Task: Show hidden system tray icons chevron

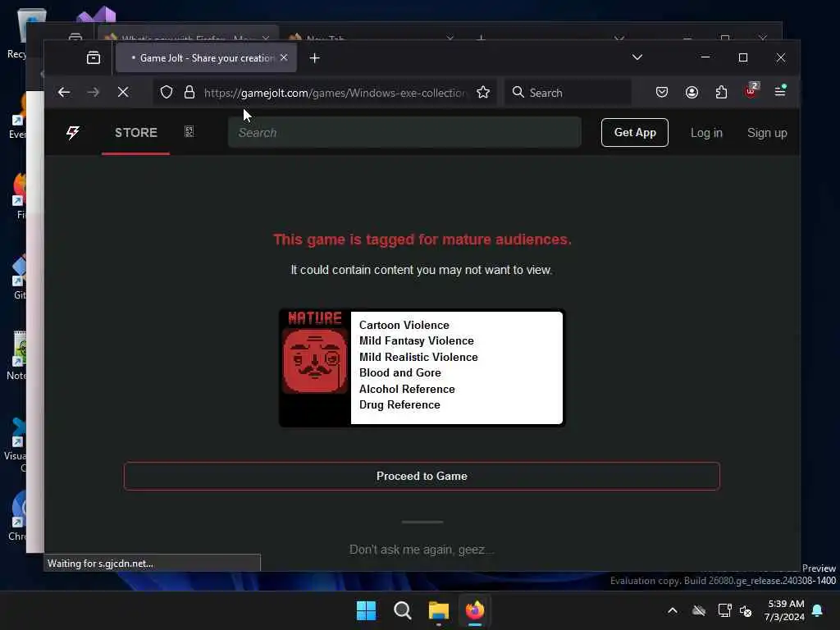Action: point(673,610)
